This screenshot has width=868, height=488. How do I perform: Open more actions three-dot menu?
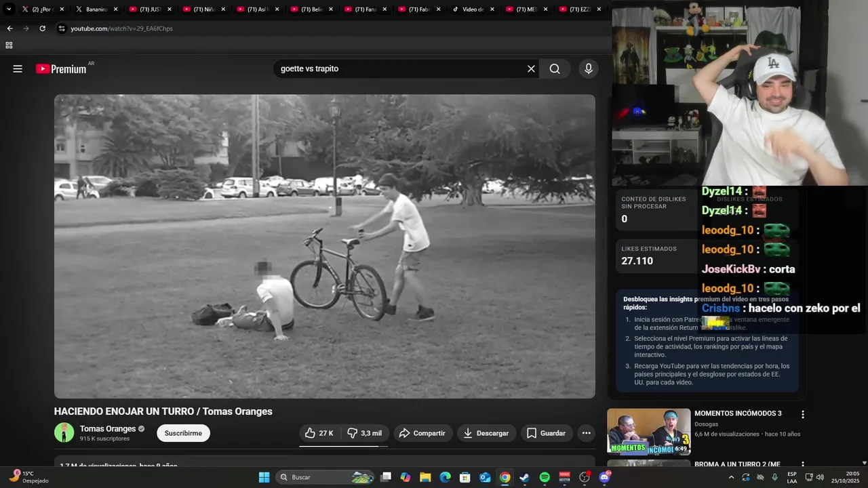(586, 433)
